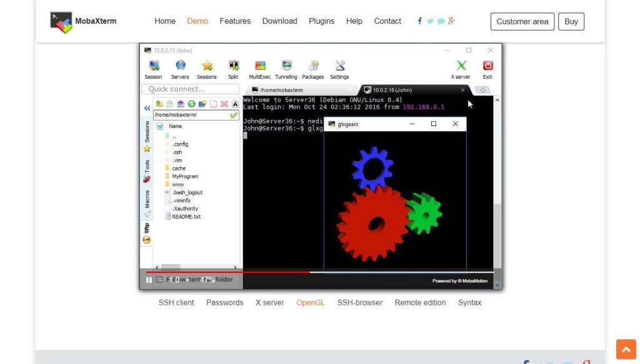
Task: Open the Download nav link
Action: pos(279,21)
